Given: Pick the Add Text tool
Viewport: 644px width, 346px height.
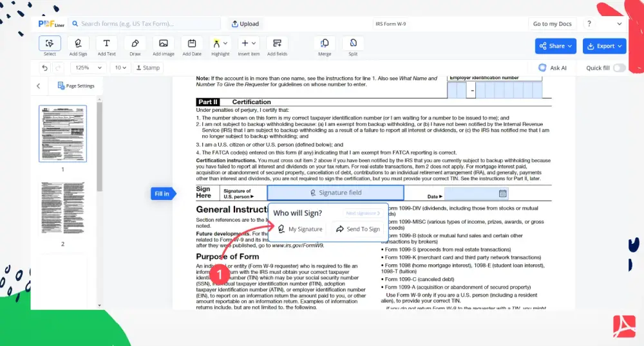Looking at the screenshot, I should point(106,46).
